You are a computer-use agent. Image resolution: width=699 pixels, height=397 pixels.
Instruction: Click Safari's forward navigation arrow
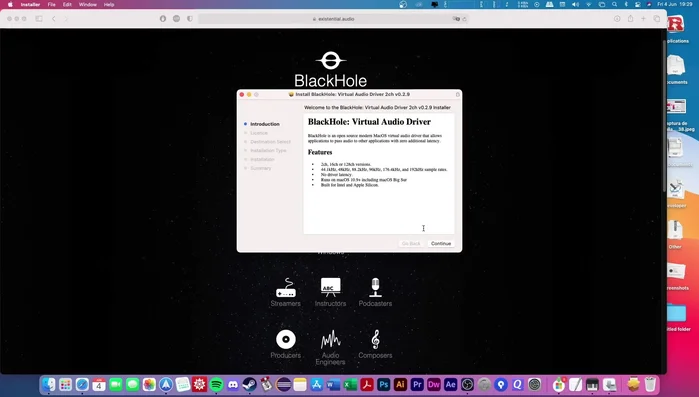tap(66, 19)
